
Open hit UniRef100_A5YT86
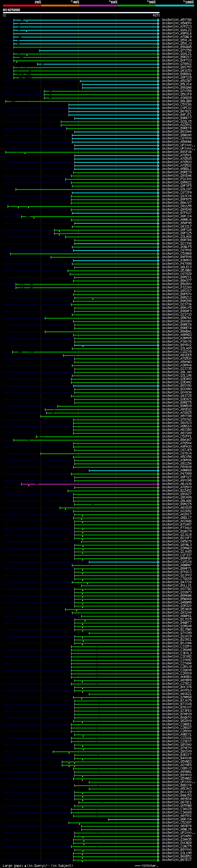(x=176, y=20)
